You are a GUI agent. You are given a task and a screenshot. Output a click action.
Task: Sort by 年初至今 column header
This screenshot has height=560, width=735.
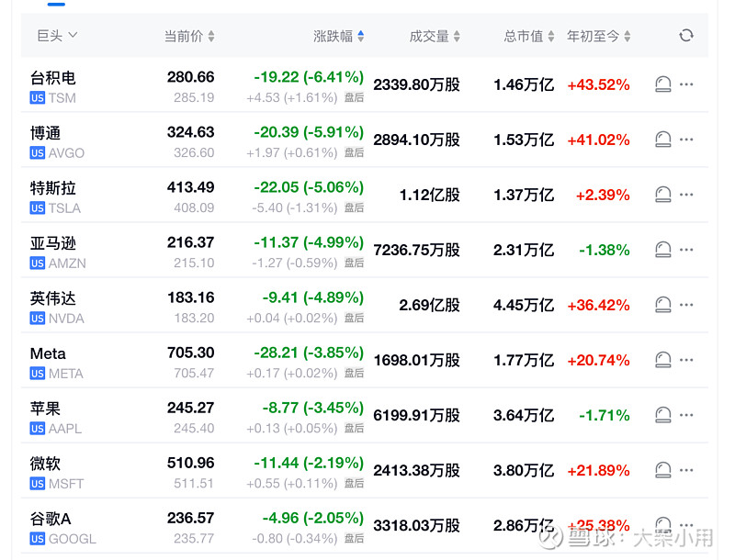[x=599, y=37]
